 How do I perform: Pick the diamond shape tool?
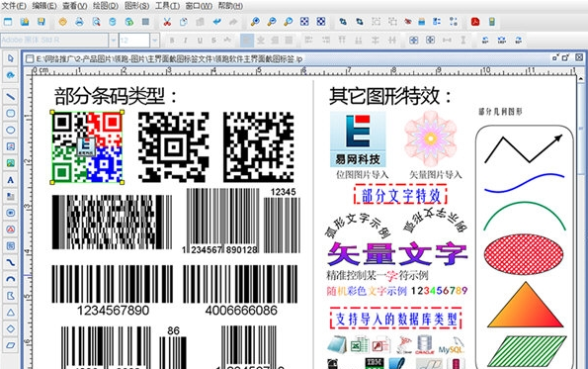[x=11, y=328]
